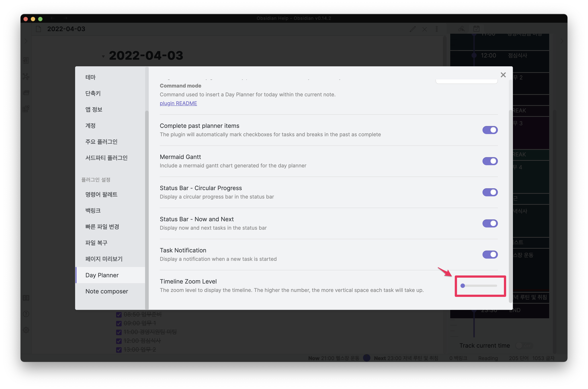Click the edit pencil icon in note header
The height and width of the screenshot is (389, 588).
(412, 29)
